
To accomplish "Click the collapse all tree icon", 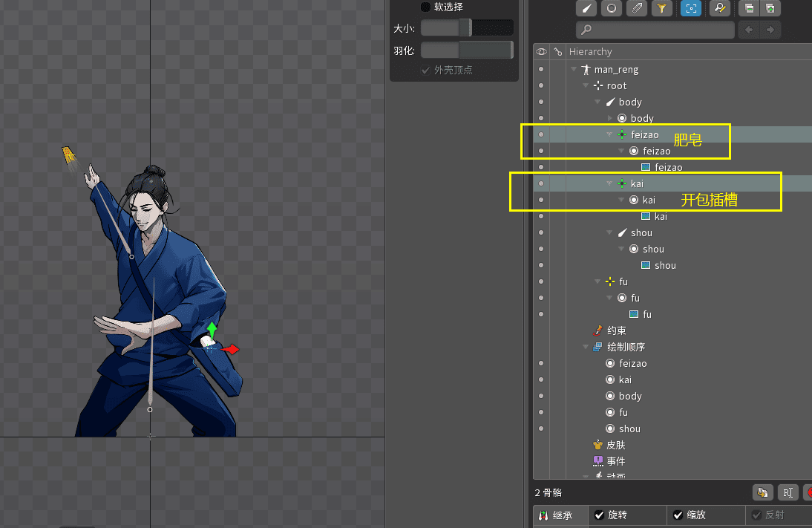I will coord(749,8).
